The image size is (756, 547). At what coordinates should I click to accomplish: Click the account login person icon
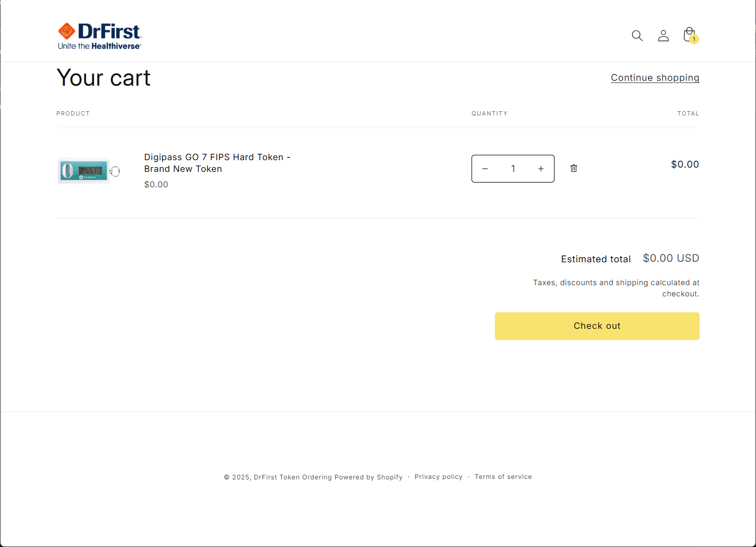tap(663, 36)
